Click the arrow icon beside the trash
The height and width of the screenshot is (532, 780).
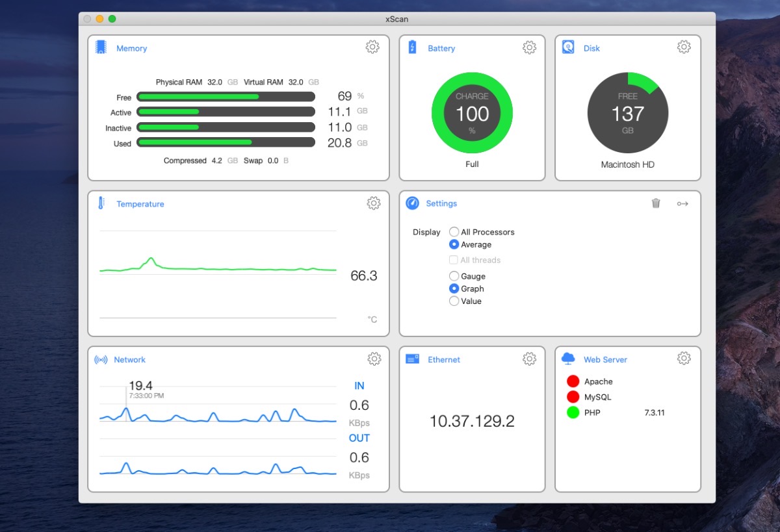(x=682, y=203)
